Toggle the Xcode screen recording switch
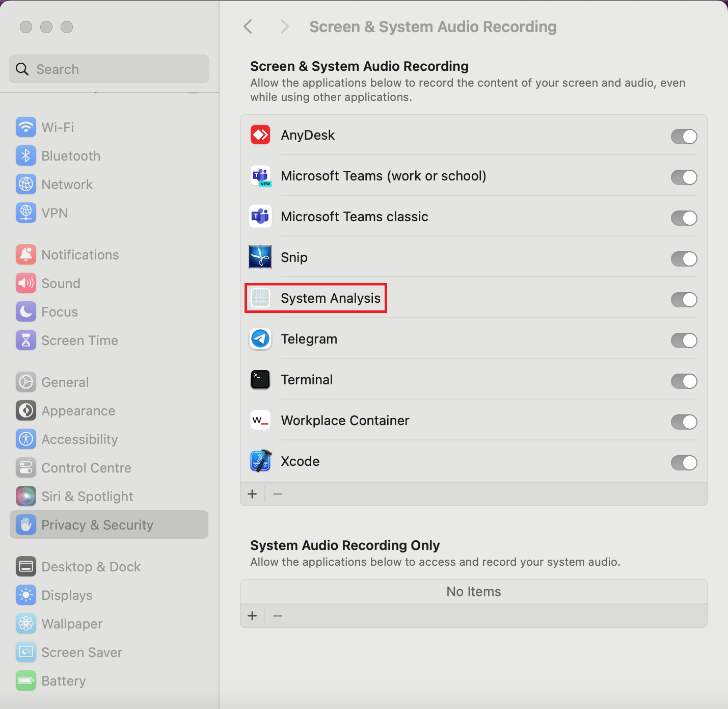 point(684,463)
